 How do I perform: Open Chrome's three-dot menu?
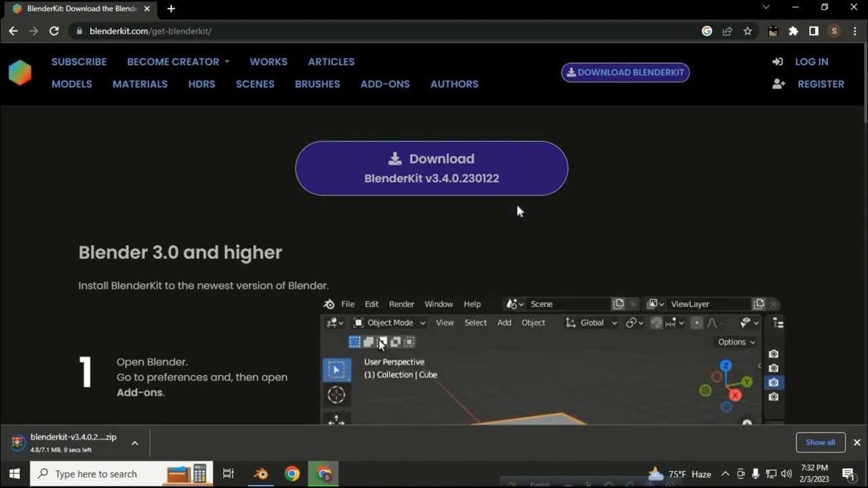(x=854, y=31)
